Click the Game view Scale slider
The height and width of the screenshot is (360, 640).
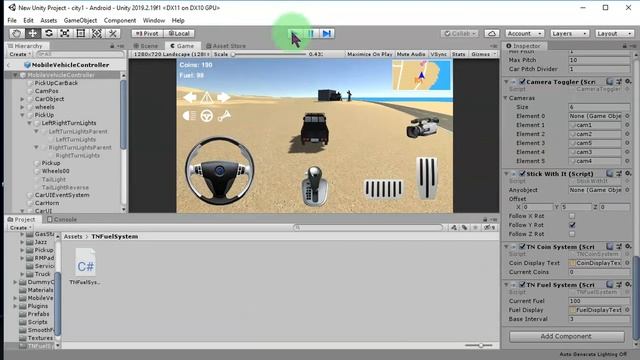(269, 54)
